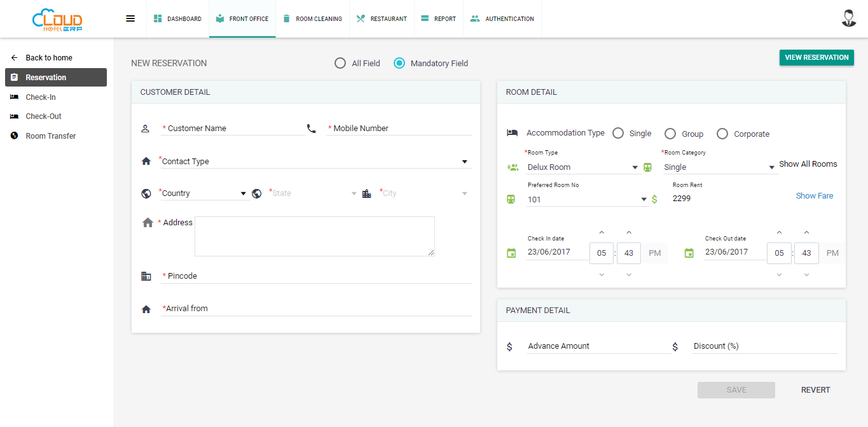The image size is (868, 427).
Task: Click the back arrow beside Back to home
Action: tap(14, 58)
